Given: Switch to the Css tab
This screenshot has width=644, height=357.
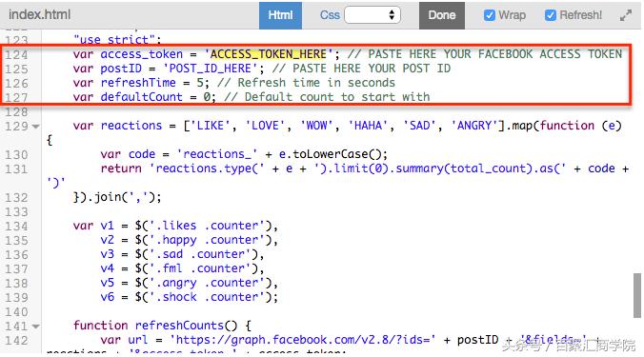Looking at the screenshot, I should click(x=330, y=15).
